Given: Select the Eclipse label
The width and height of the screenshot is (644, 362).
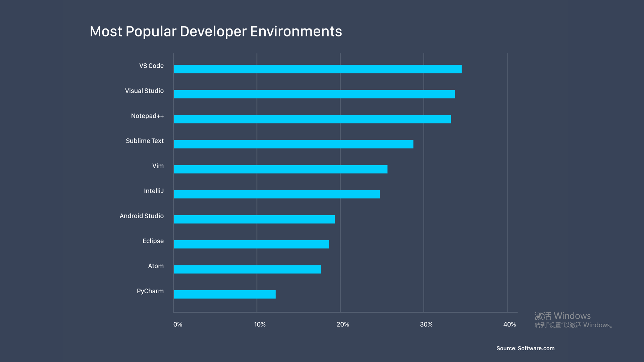Looking at the screenshot, I should (153, 241).
